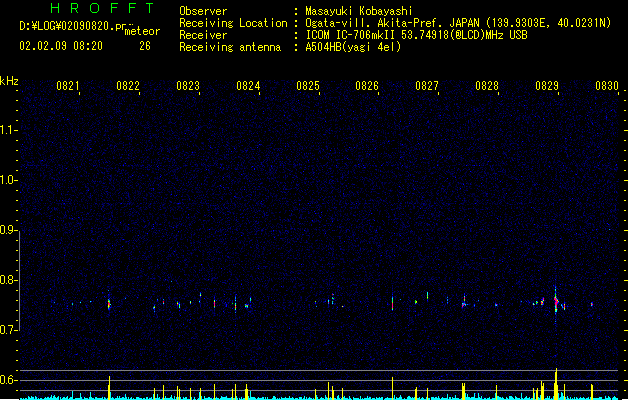
Task: Select the log file path D:¥LOG¥02090820.pr
Action: pos(73,26)
